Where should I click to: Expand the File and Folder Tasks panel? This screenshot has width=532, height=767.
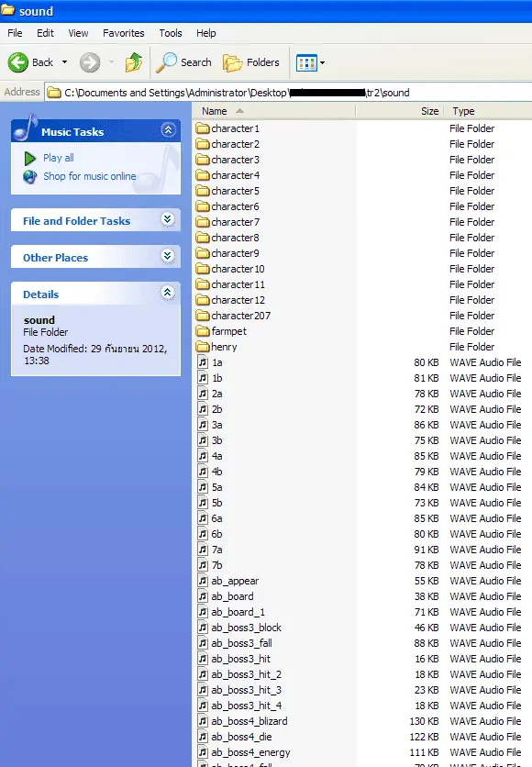[168, 219]
